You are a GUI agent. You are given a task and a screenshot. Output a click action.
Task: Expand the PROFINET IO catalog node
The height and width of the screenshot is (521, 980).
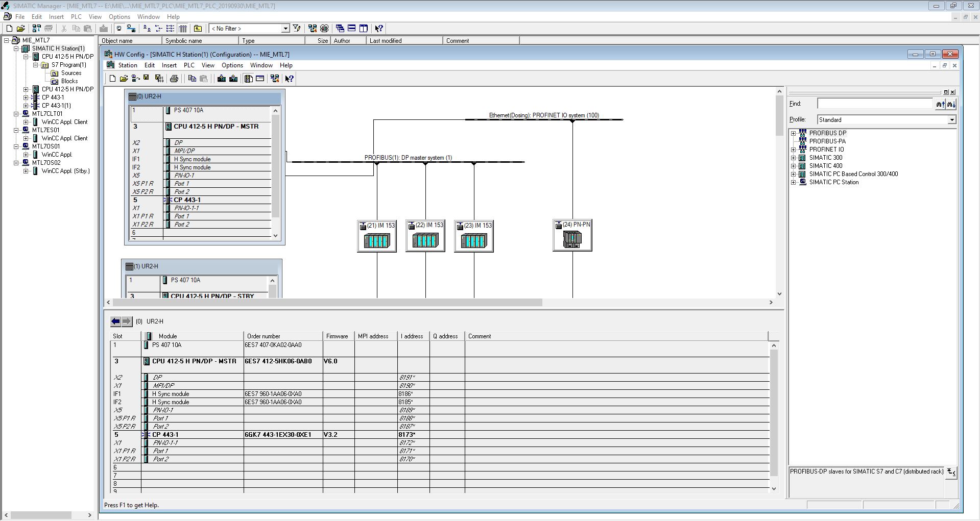(x=794, y=150)
